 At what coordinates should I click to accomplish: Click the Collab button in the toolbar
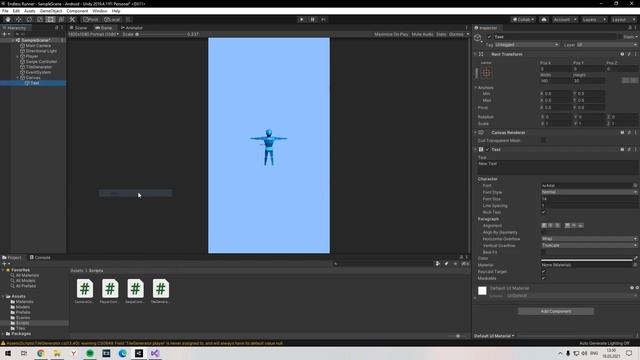523,20
